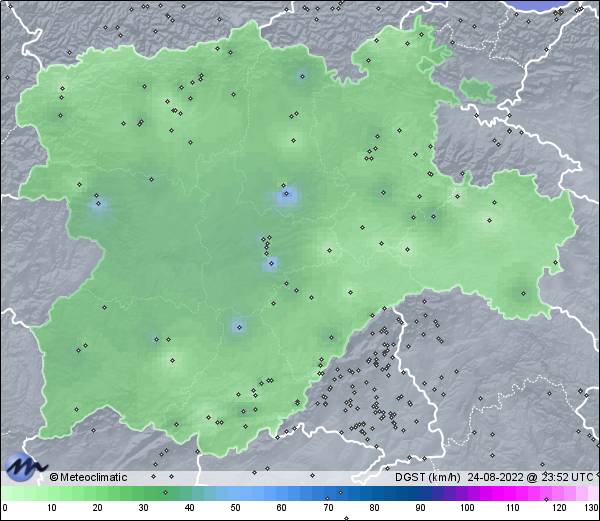Click scale label 70
This screenshot has height=521, width=600.
[x=328, y=508]
